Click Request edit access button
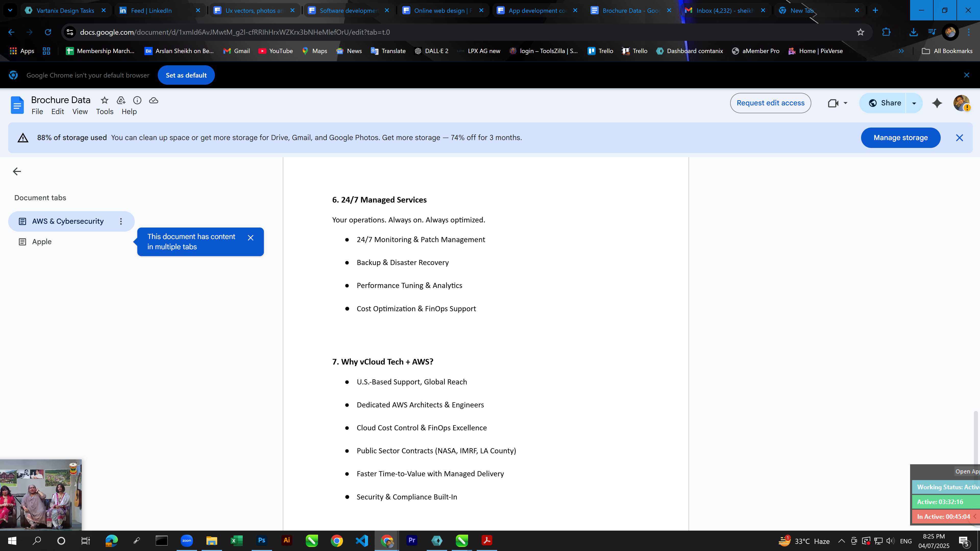Screen dimensions: 980x551 [770, 103]
